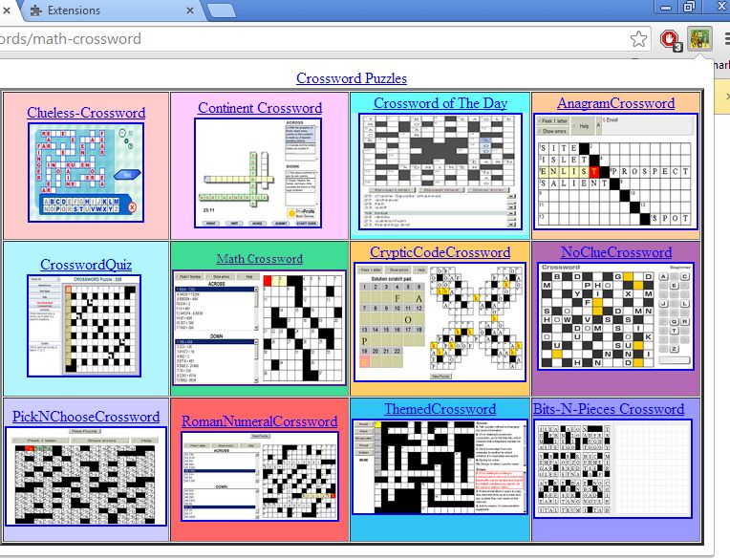This screenshot has width=730, height=560.
Task: Click the crossword puzzles extension icon
Action: (x=699, y=39)
